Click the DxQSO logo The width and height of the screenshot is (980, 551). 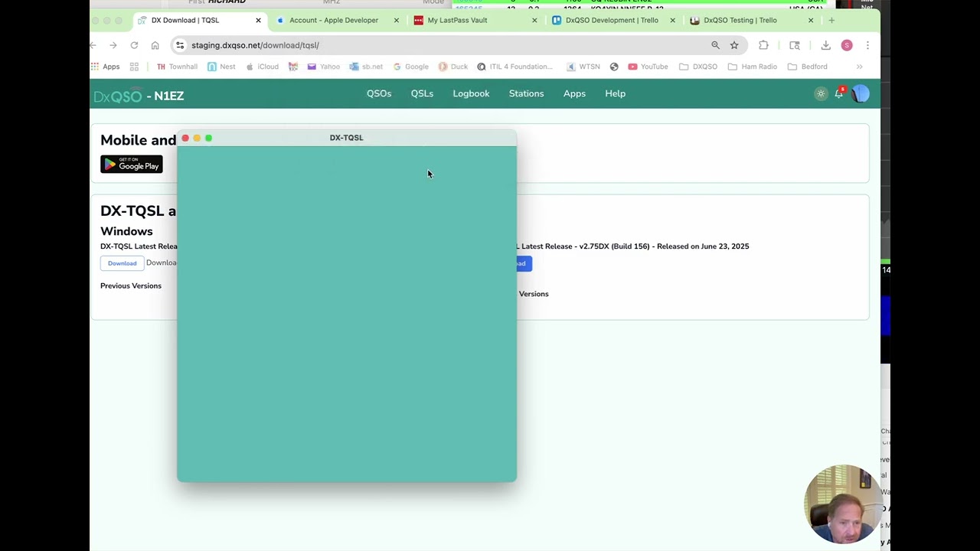[118, 96]
